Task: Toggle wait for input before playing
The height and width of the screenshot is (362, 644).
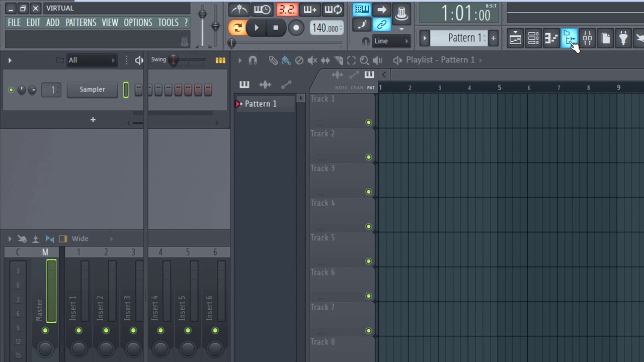Action: pyautogui.click(x=262, y=9)
